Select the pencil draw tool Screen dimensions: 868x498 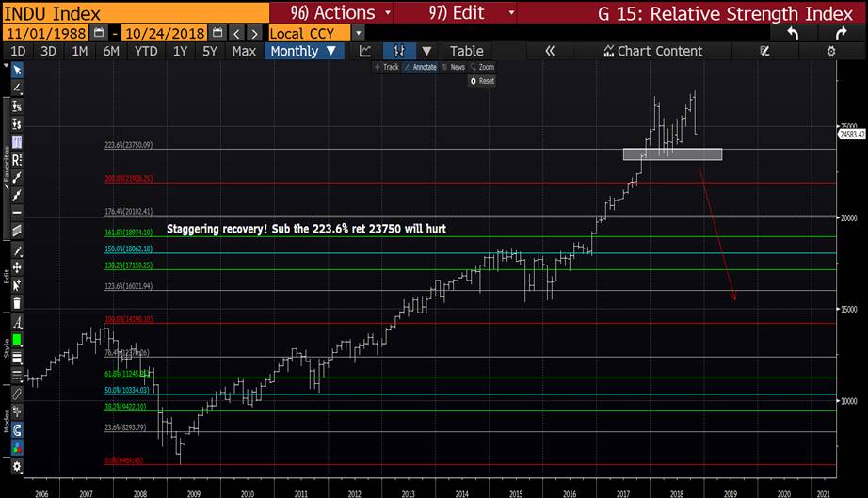(17, 250)
